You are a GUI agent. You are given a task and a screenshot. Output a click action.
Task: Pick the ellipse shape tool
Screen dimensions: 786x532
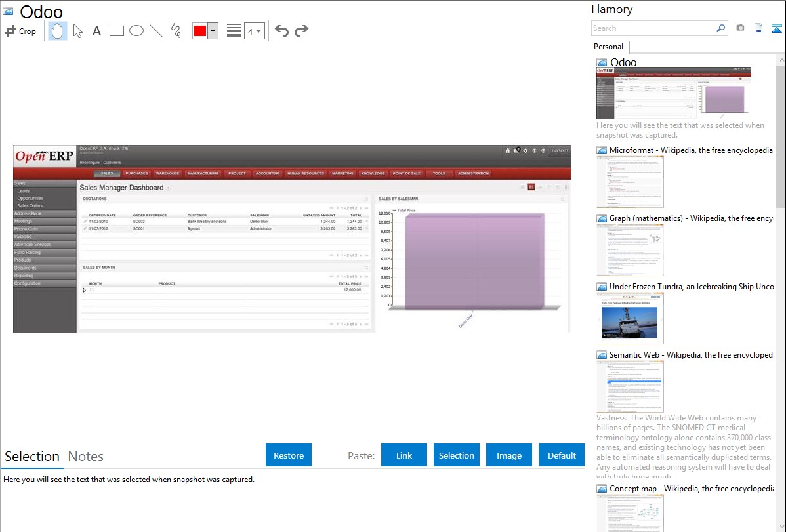[136, 31]
